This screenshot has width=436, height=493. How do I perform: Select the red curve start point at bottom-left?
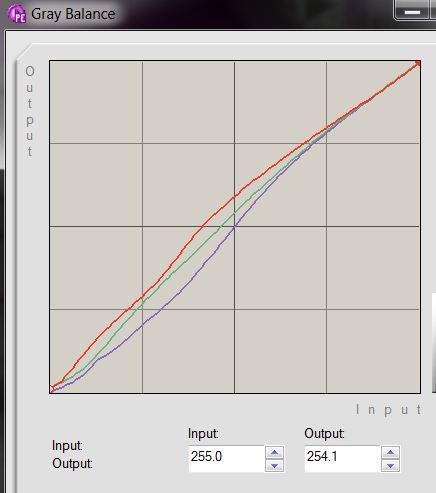[x=52, y=389]
